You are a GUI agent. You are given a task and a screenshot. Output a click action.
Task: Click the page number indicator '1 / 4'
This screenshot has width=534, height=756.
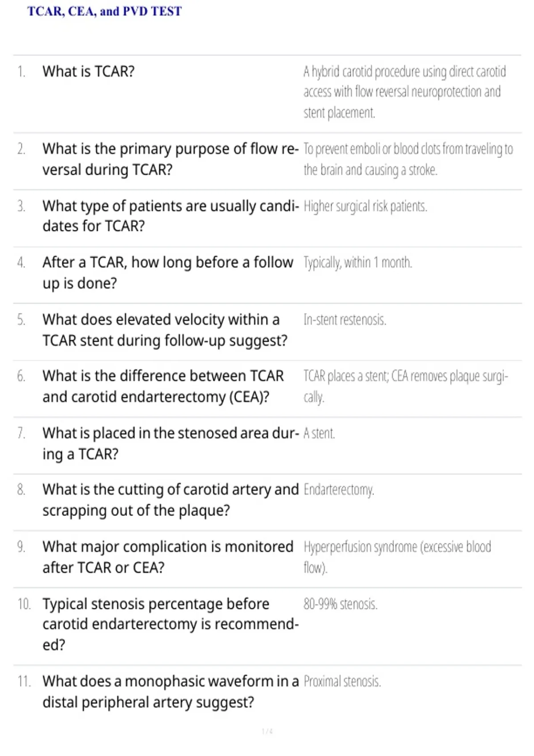pyautogui.click(x=267, y=731)
